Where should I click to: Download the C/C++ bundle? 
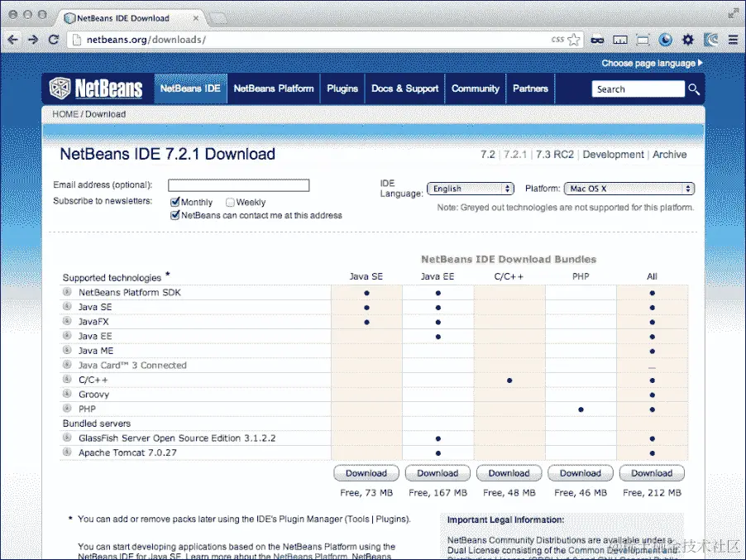[x=509, y=473]
